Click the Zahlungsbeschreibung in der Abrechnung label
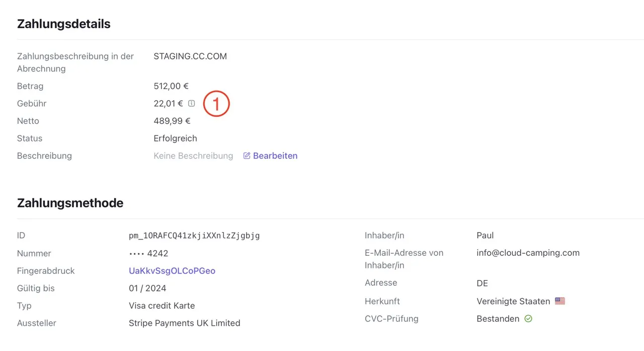Image resolution: width=644 pixels, height=351 pixels. pos(75,62)
